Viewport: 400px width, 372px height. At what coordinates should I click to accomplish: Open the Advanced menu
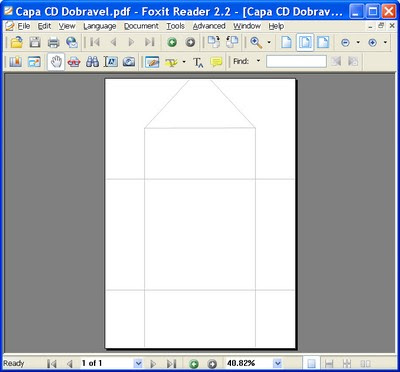click(209, 26)
